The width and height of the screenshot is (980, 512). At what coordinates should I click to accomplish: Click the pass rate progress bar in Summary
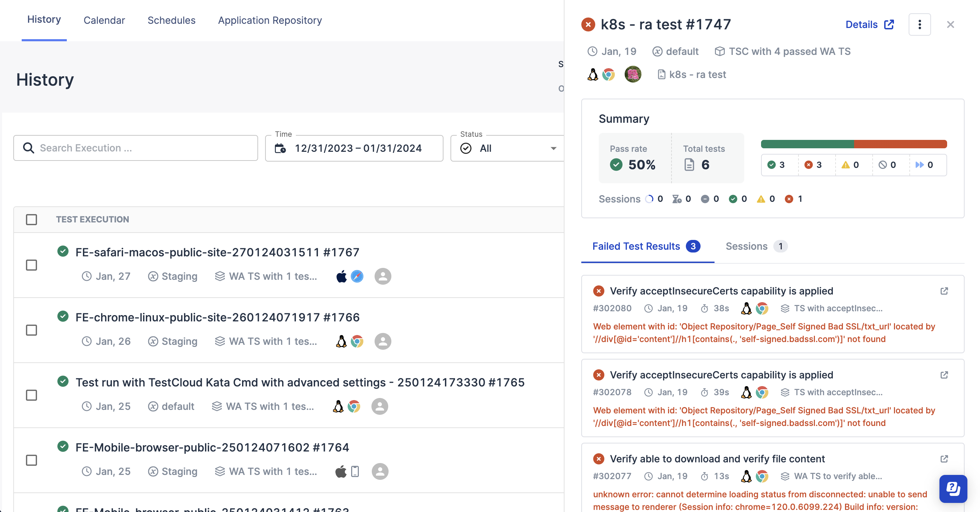[x=854, y=144]
